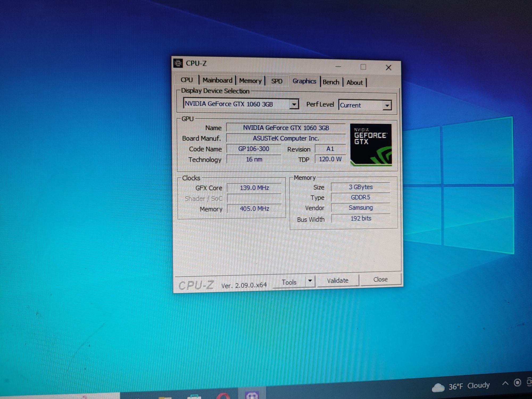Minimize the CPU-Z window
This screenshot has height=399, width=532.
338,66
